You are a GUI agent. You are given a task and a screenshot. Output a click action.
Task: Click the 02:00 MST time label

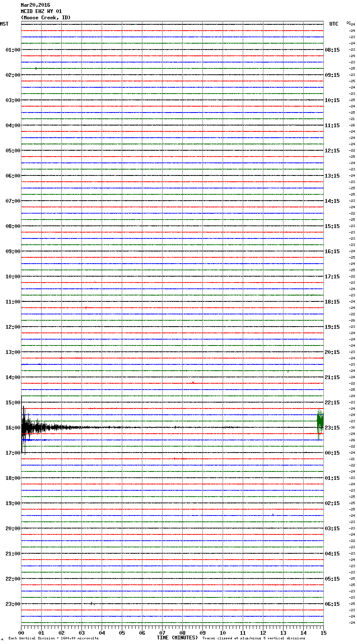13,75
